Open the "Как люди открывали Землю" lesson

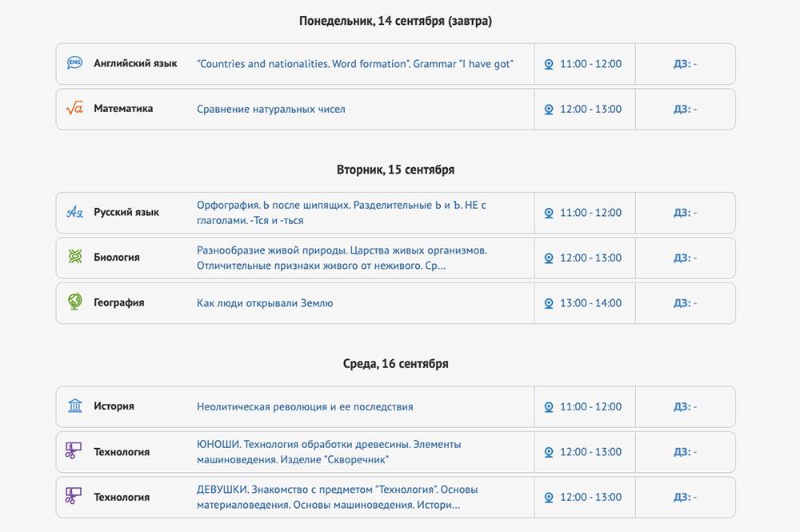[x=265, y=303]
